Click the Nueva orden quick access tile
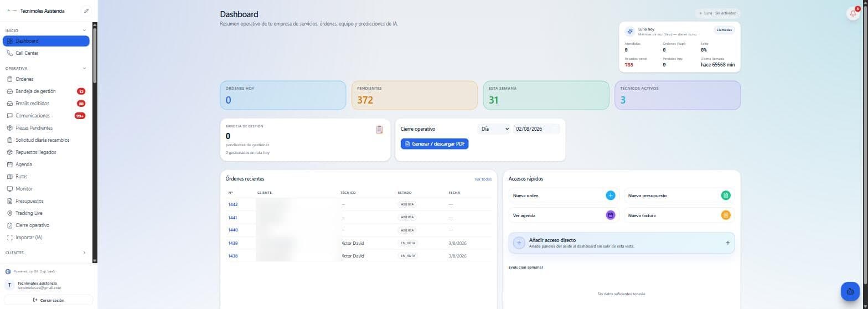 click(564, 195)
